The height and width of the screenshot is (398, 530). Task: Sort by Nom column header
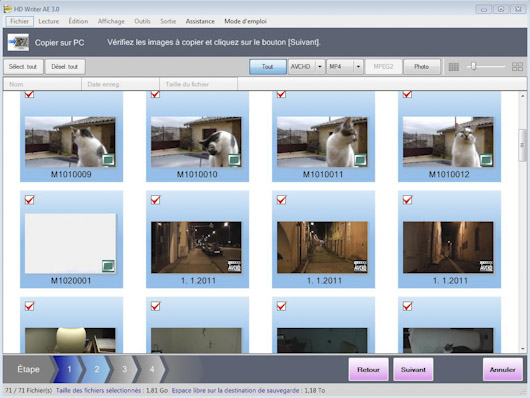coord(42,84)
